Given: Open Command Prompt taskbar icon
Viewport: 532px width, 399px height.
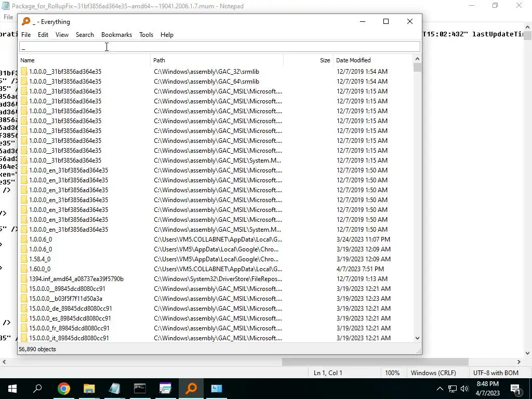Looking at the screenshot, I should coord(140,389).
